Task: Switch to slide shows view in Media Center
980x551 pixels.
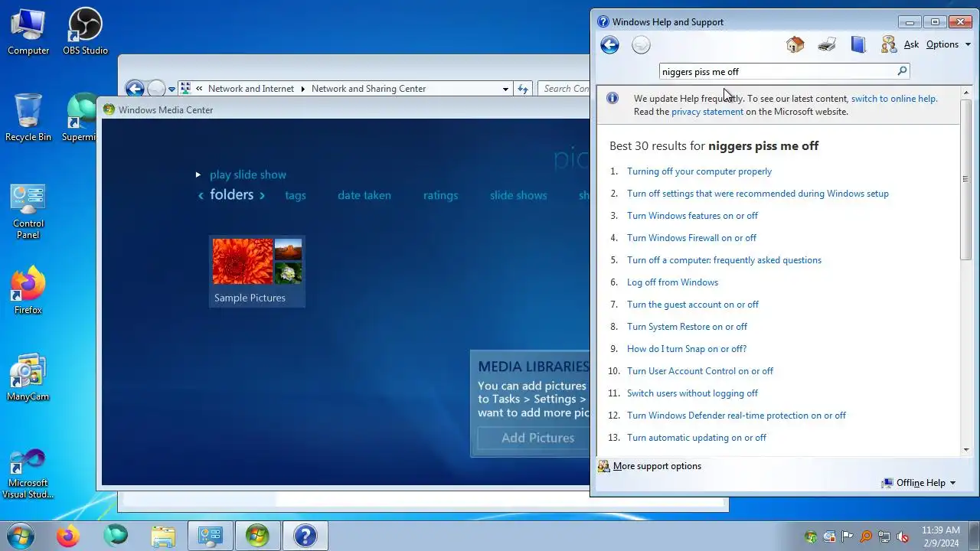Action: click(x=518, y=195)
